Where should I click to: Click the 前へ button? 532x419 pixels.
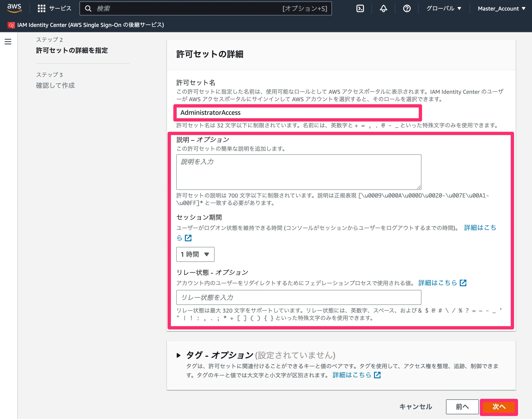(462, 407)
